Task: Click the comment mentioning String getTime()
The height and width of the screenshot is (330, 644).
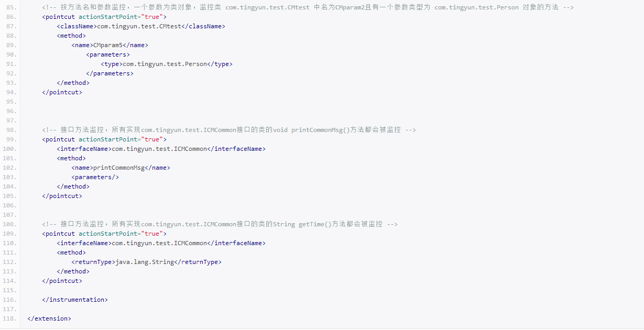Action: [x=220, y=224]
